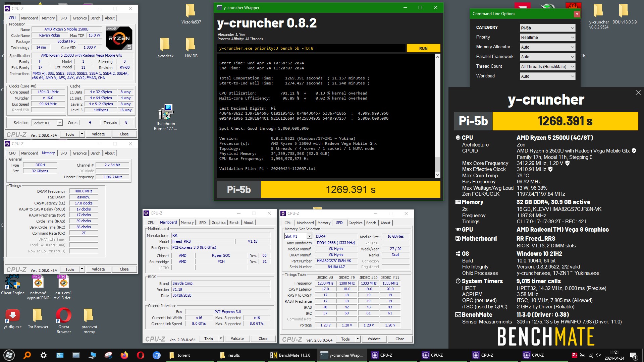
Task: Expand Tools arrow in CPU-Z Mainboard window
Action: (x=221, y=339)
